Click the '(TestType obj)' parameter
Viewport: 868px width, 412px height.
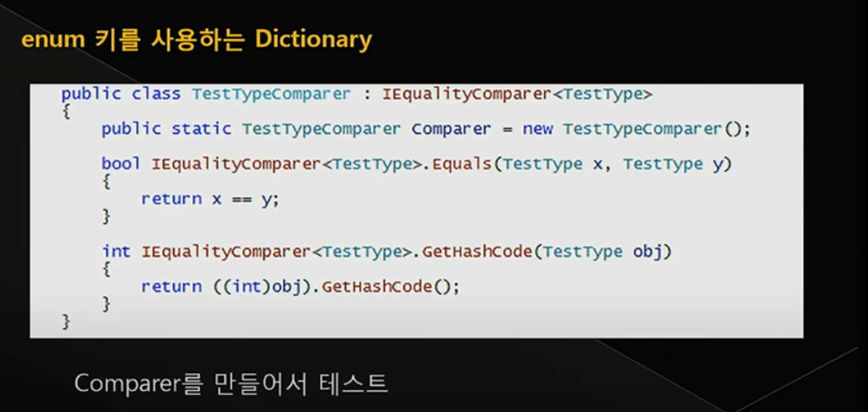pos(602,252)
